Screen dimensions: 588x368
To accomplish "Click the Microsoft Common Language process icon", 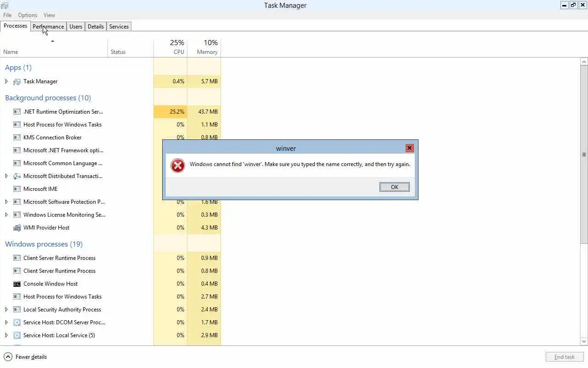I will pos(17,163).
